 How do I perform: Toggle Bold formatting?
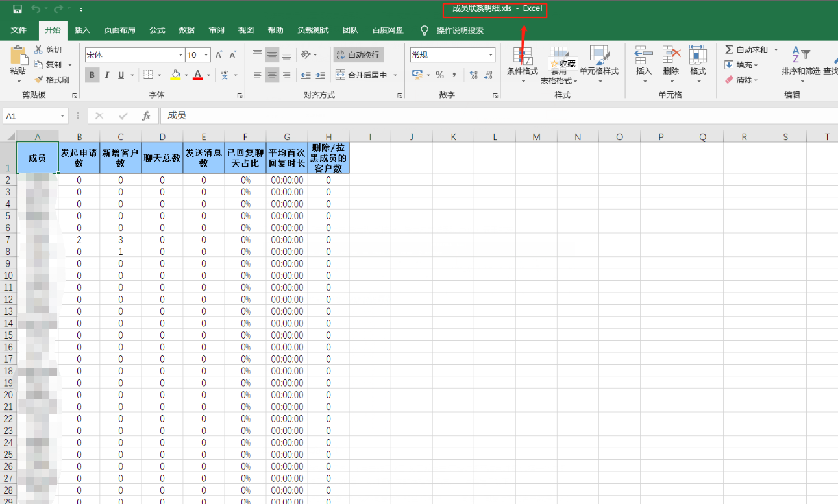tap(92, 75)
